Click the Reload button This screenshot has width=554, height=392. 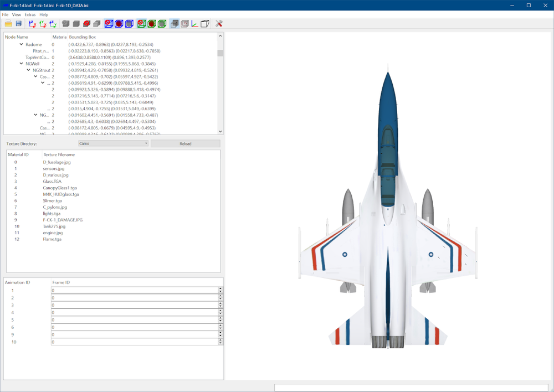click(x=186, y=143)
